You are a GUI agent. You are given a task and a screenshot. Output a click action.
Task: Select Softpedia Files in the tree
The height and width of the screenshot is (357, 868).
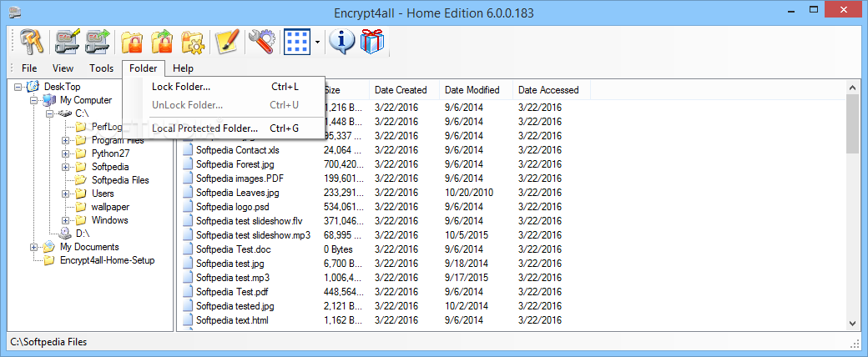pos(120,180)
